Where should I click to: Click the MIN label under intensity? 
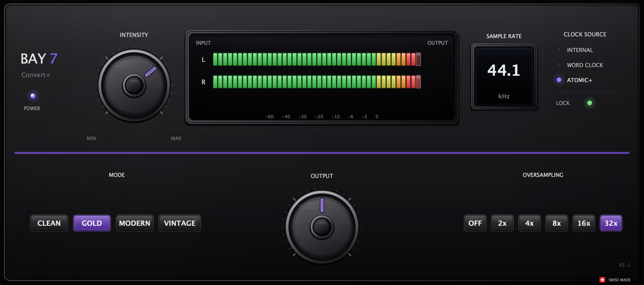point(91,138)
